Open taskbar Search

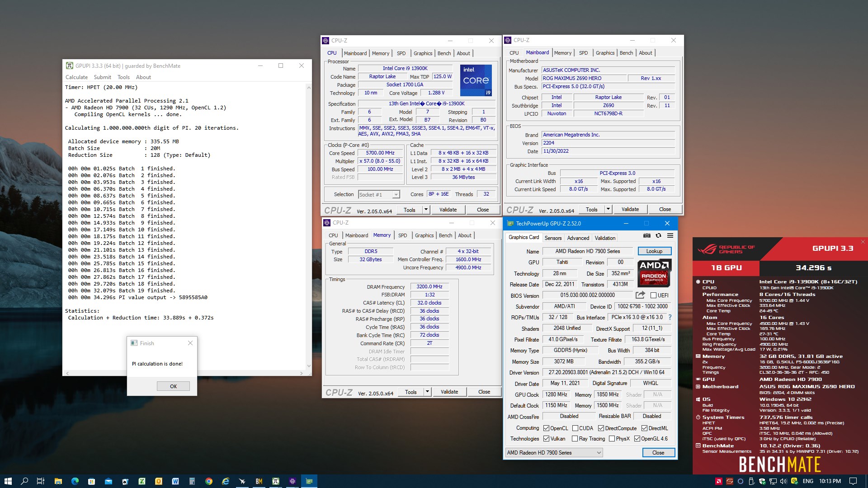tap(24, 481)
